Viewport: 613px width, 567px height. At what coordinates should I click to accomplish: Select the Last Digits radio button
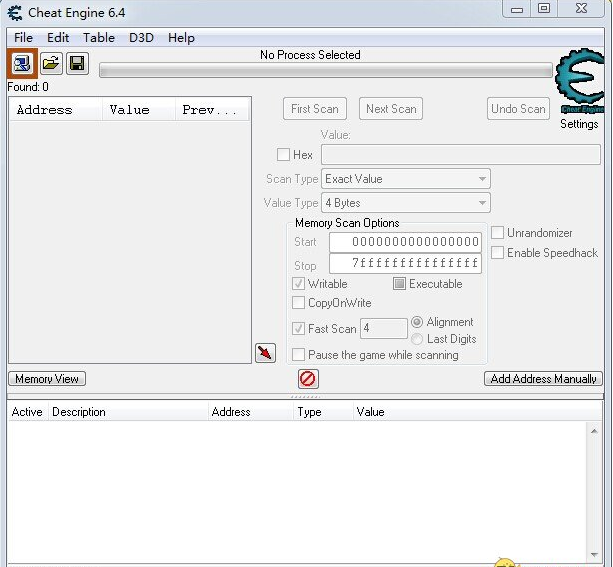pyautogui.click(x=417, y=339)
